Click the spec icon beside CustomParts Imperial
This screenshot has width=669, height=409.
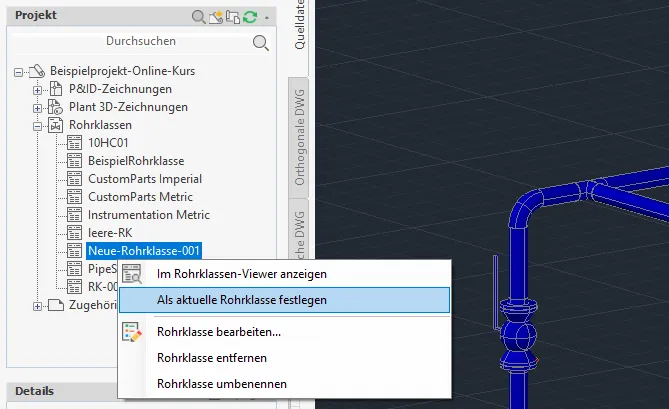75,179
